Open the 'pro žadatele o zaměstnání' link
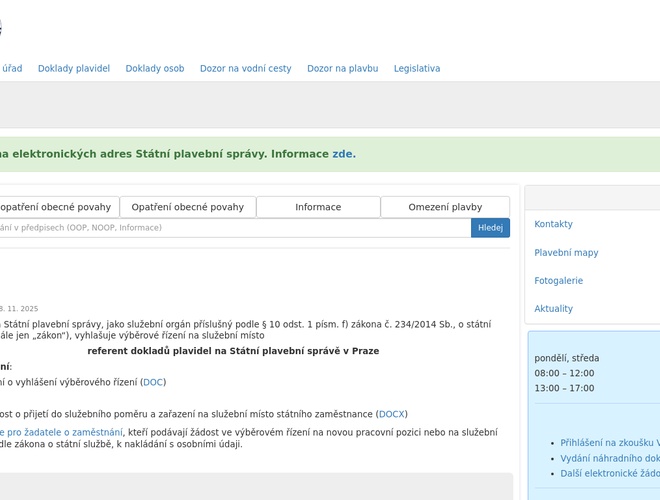 click(62, 432)
